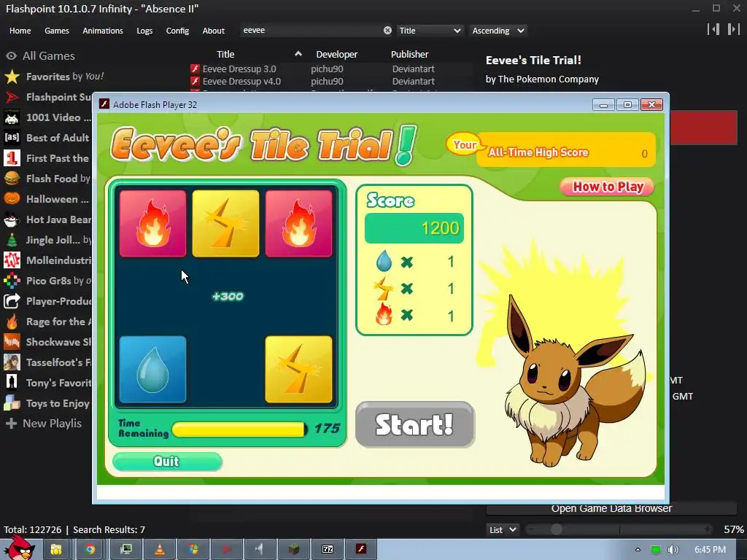This screenshot has width=747, height=560.
Task: Click Open Game Data Browser button
Action: click(611, 509)
